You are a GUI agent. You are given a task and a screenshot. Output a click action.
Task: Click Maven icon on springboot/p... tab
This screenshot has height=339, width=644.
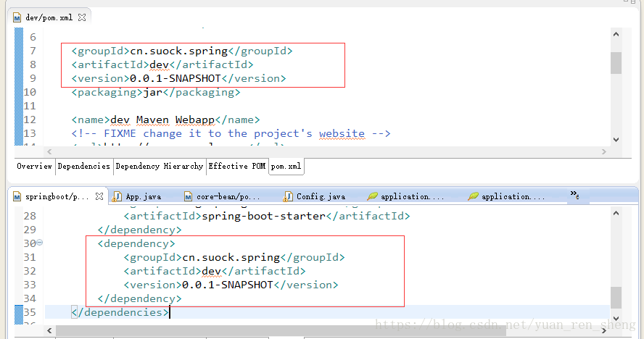[17, 197]
